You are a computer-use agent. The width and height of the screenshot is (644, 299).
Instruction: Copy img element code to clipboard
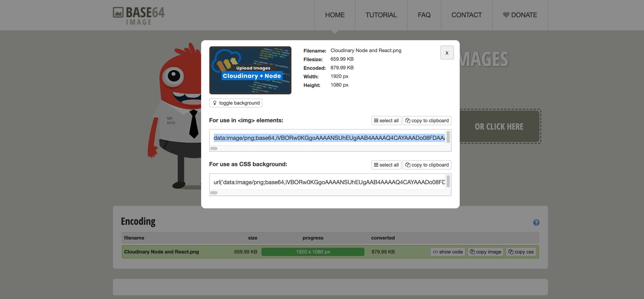pos(427,121)
